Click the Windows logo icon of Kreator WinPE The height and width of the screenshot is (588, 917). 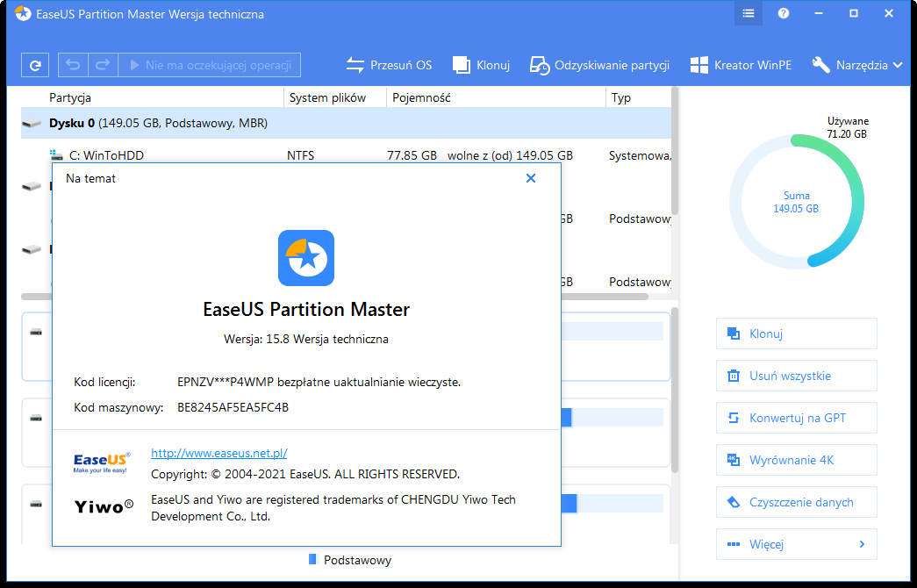(698, 65)
